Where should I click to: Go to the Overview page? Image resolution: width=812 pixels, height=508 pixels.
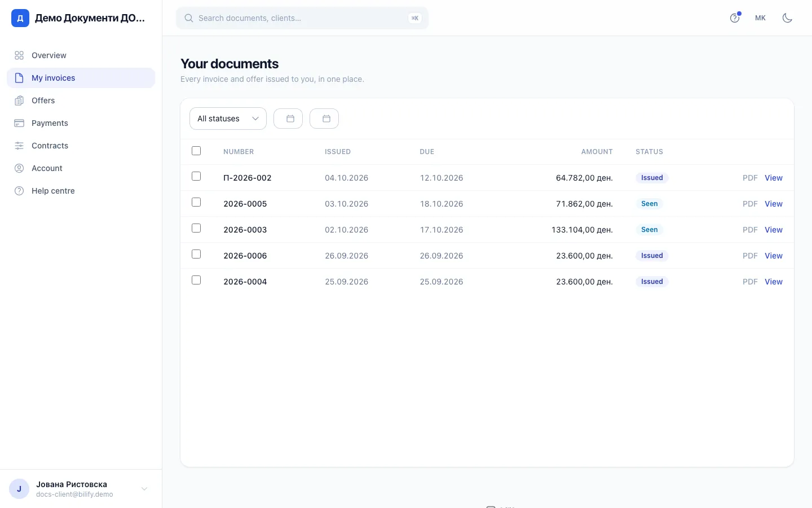tap(81, 55)
